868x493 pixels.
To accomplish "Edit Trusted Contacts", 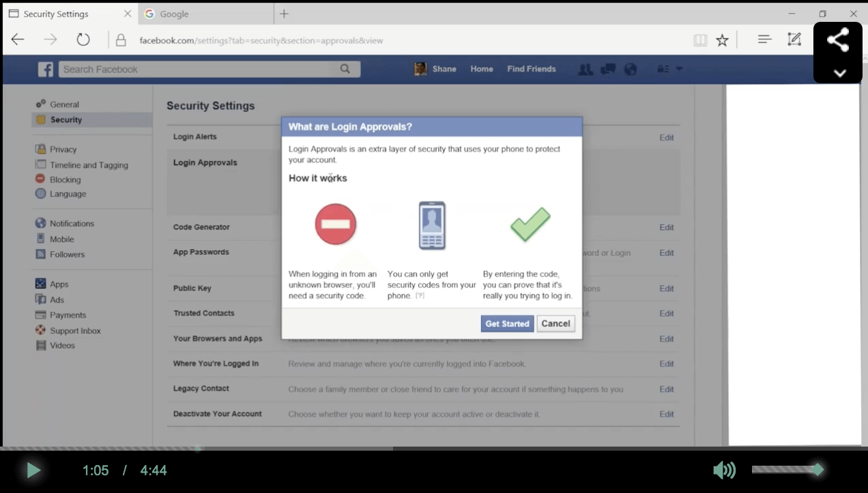I will (666, 313).
